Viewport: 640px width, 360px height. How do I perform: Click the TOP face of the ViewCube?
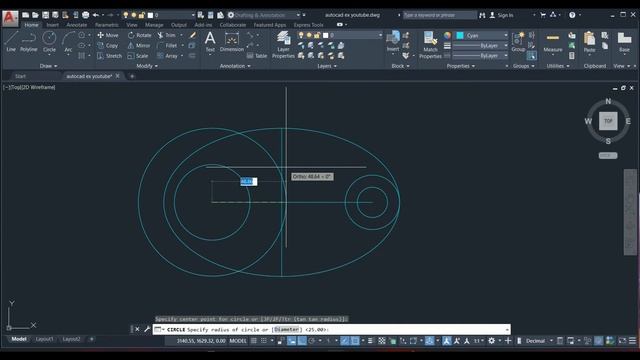(x=608, y=121)
